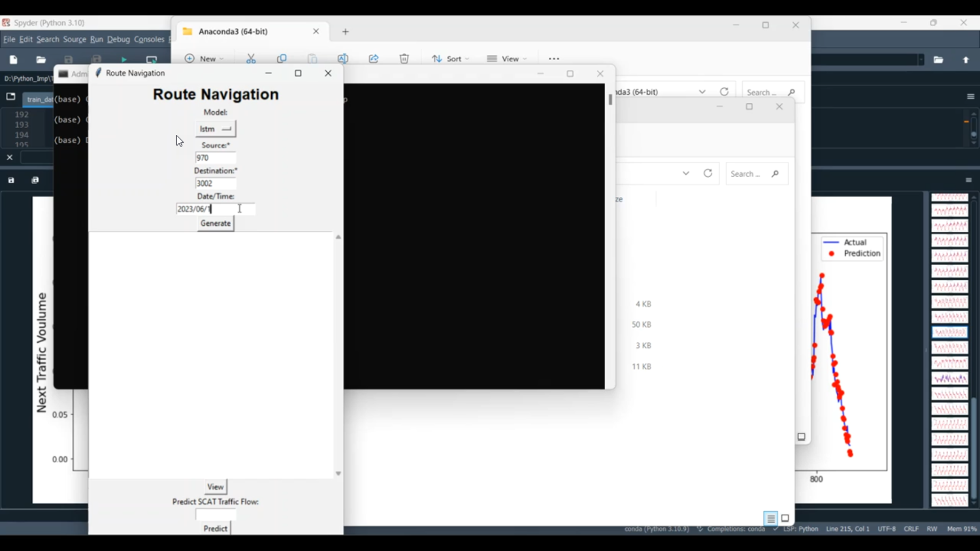Screen dimensions: 980x551
Task: Expand the New dropdown in Explorer
Action: 204,59
